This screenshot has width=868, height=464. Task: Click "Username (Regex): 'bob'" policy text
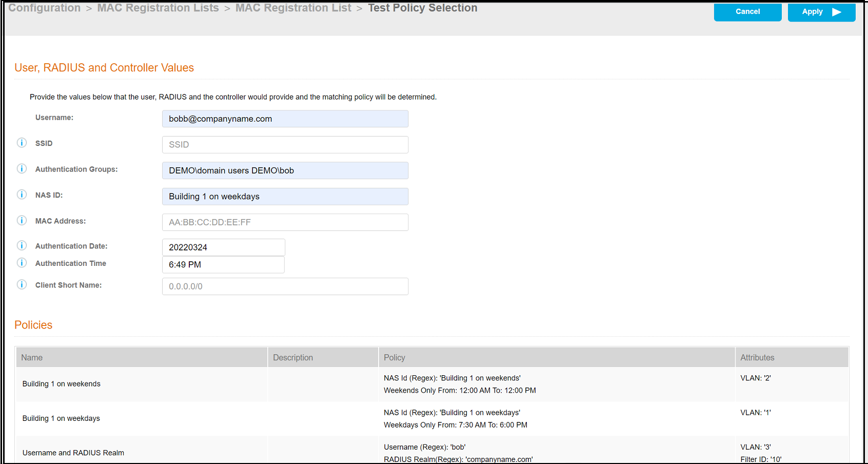pos(425,447)
